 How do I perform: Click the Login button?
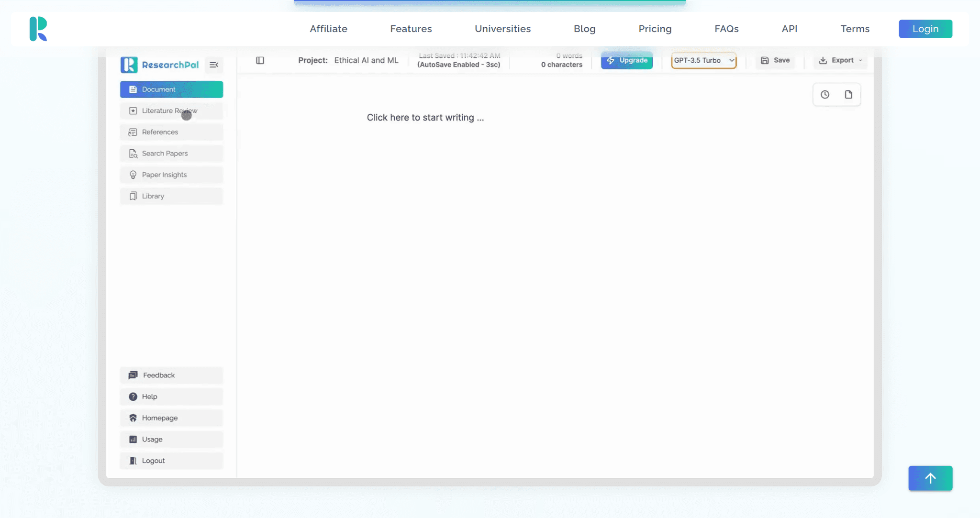tap(925, 29)
